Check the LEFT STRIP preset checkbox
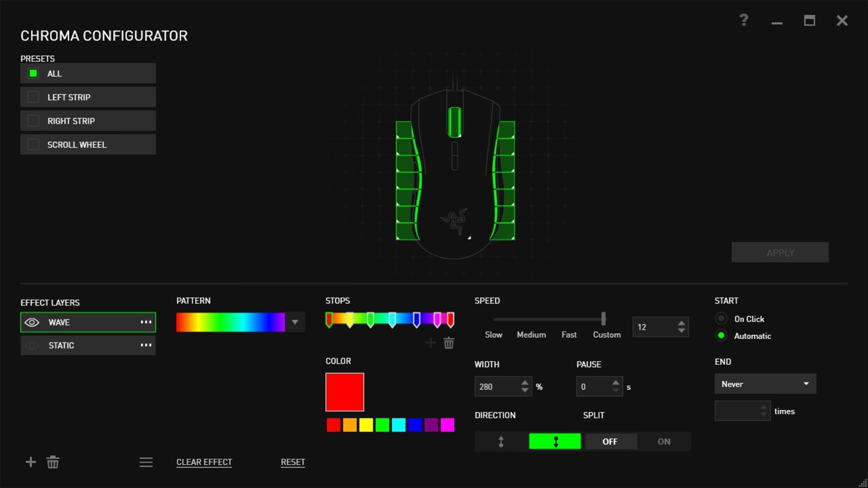Screen dimensions: 868x488 (33, 97)
